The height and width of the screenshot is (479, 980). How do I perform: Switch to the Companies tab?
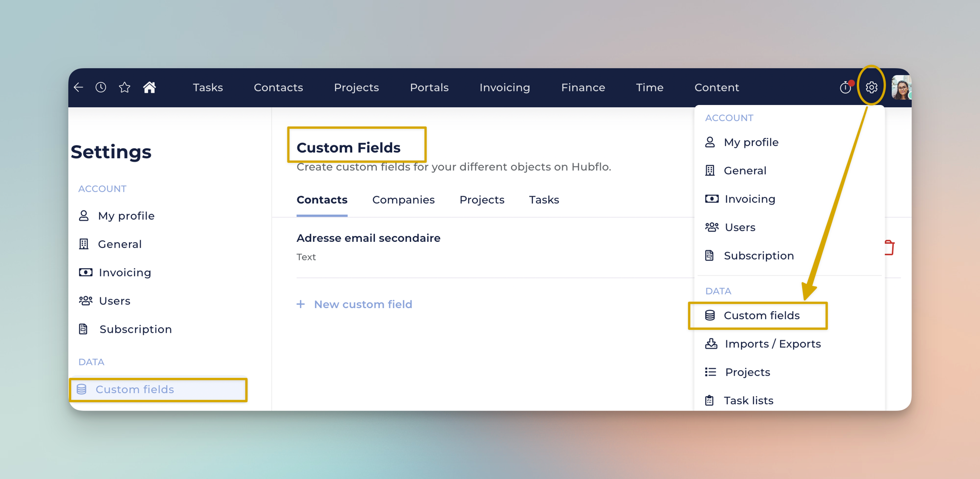click(403, 200)
